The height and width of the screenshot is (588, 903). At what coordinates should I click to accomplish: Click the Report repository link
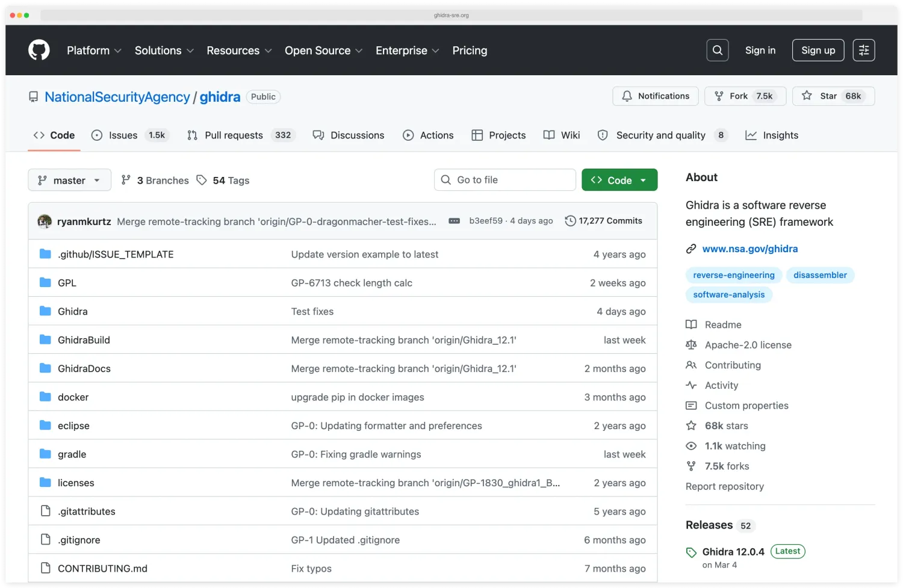click(x=725, y=486)
